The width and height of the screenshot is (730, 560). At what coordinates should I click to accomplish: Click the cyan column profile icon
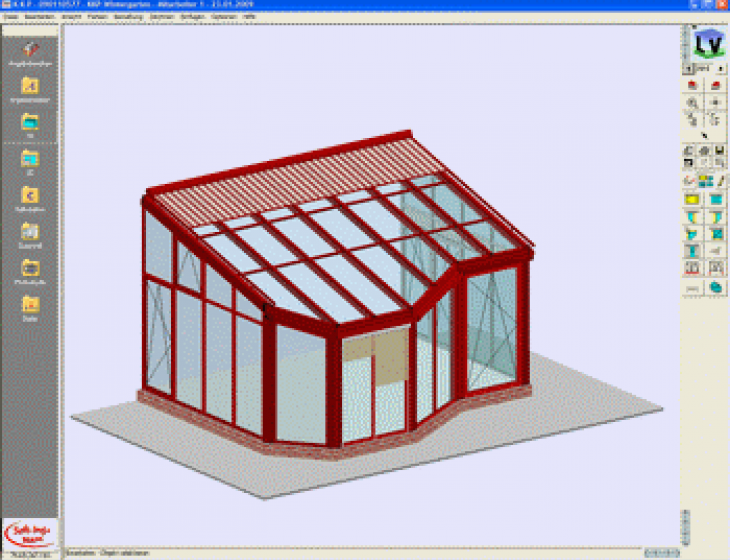(692, 251)
